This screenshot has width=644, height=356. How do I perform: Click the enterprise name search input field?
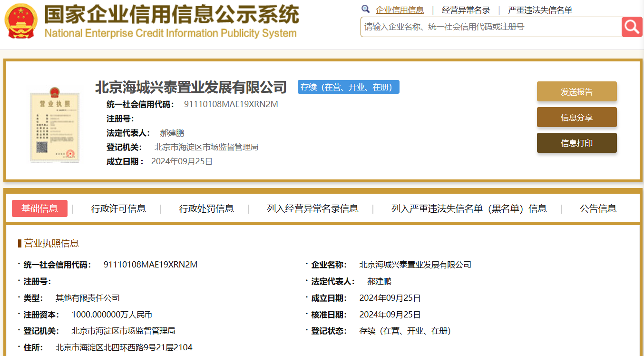[x=491, y=27]
